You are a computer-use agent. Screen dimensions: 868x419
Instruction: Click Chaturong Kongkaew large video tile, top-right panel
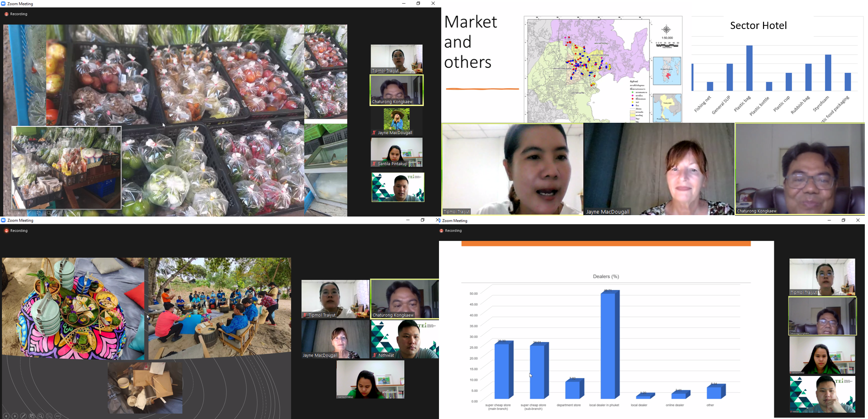(x=800, y=169)
